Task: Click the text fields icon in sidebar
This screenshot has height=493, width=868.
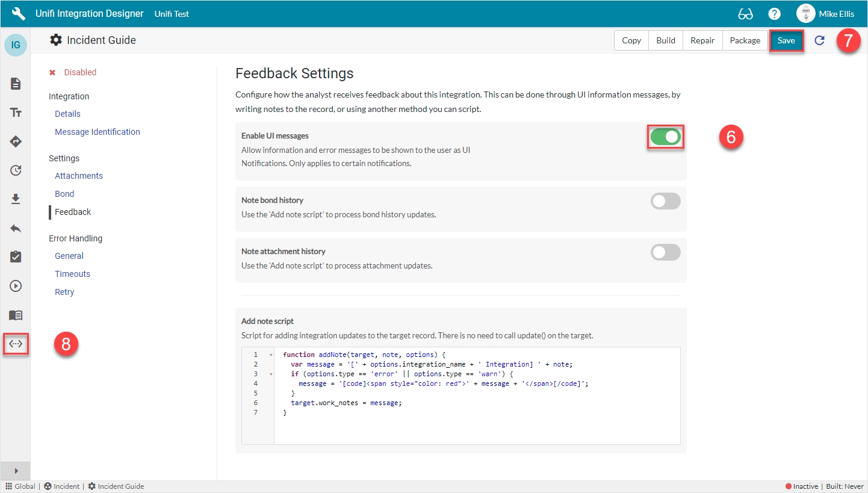Action: point(16,113)
